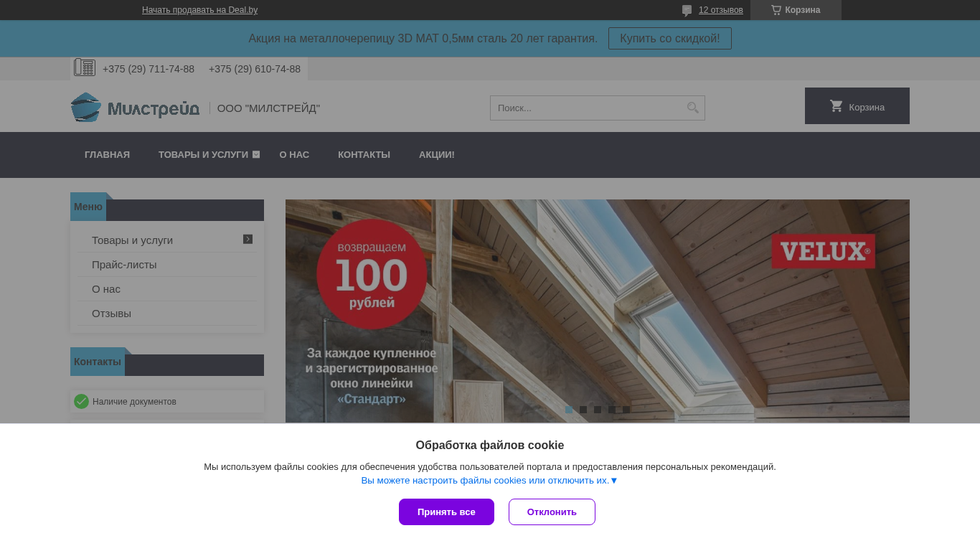
Task: Accept all cookies with Принять все
Action: click(446, 512)
